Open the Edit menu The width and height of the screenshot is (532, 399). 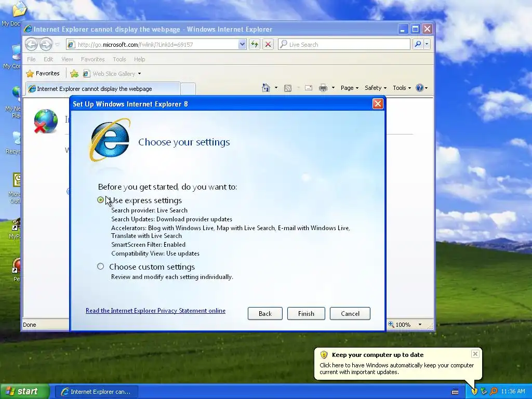(48, 59)
